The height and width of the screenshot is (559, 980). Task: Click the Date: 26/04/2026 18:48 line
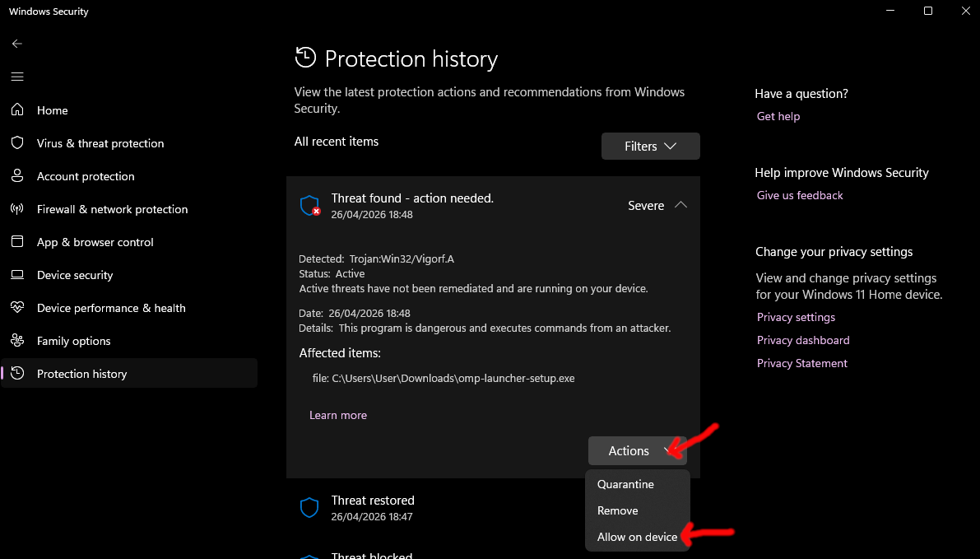pos(355,314)
